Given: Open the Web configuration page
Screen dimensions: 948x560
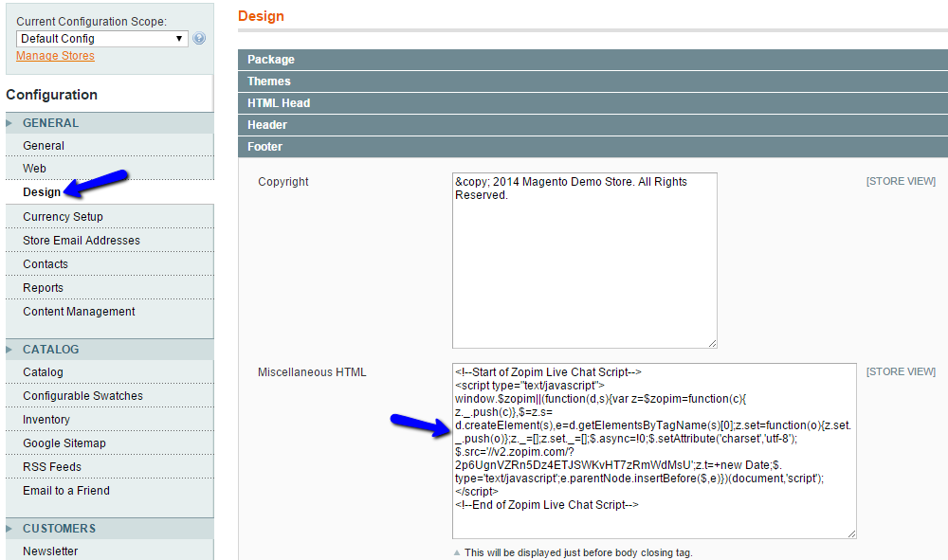Looking at the screenshot, I should click(x=34, y=168).
